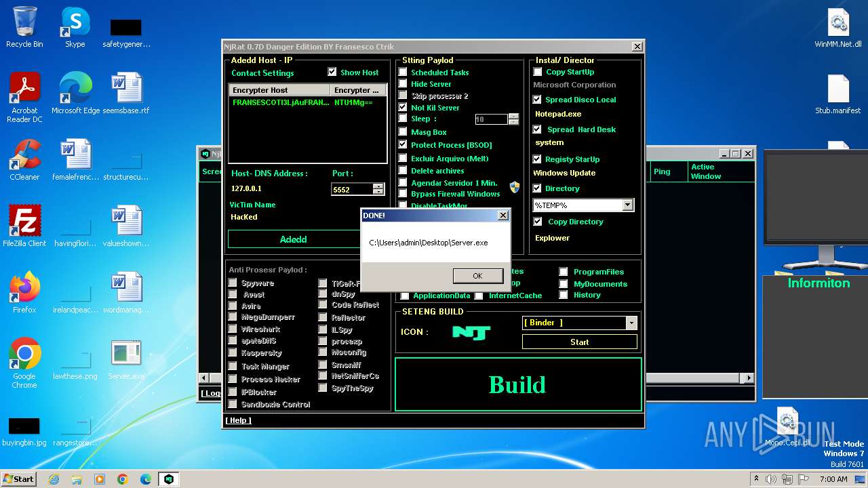Open Google Chrome desktop shortcut
The image size is (868, 488).
pos(24,363)
